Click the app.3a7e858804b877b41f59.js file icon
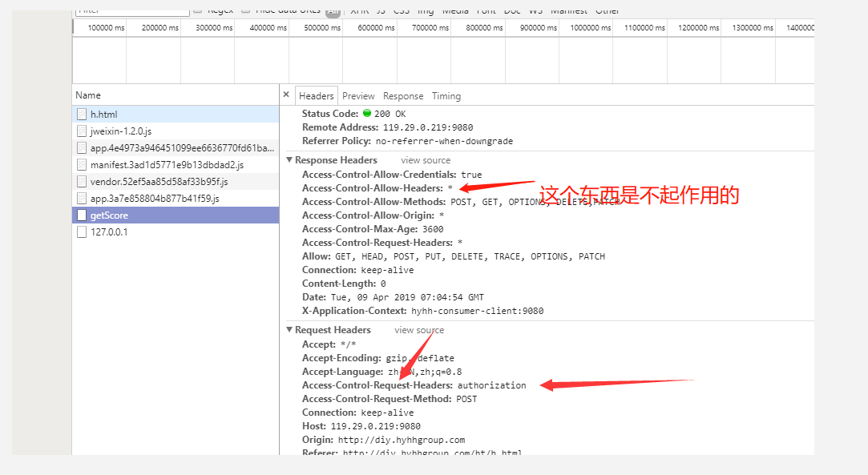 click(x=82, y=198)
